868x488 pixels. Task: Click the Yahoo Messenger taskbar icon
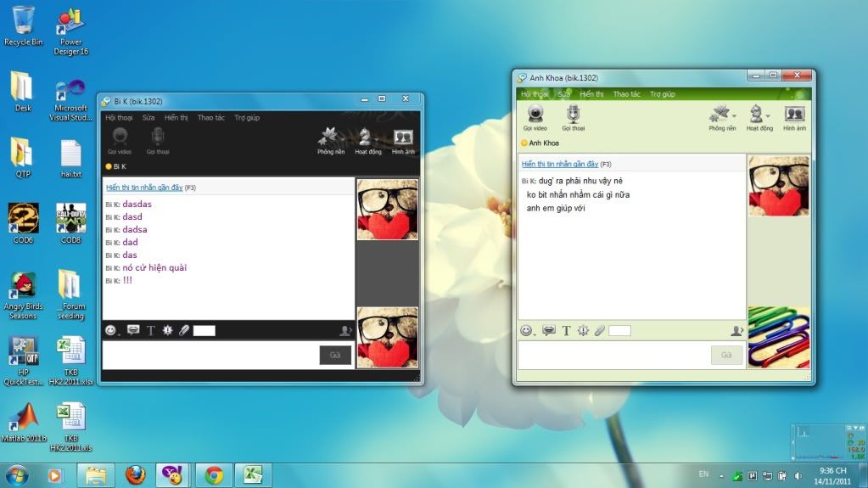[x=172, y=475]
